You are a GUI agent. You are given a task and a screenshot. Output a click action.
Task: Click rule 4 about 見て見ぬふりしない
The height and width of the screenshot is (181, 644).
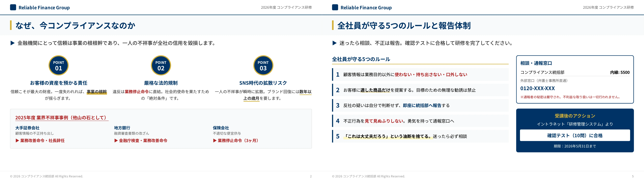(420, 121)
